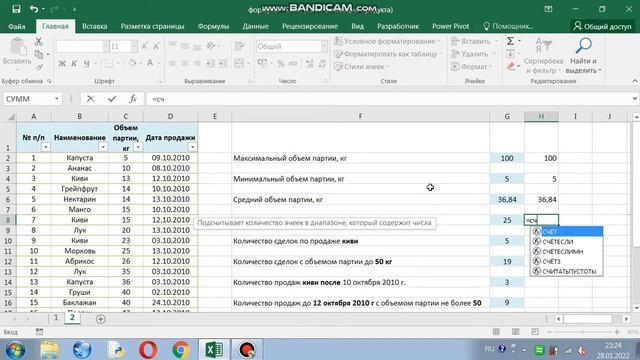
Task: Click the Normal view icon in the status bar
Action: click(496, 332)
